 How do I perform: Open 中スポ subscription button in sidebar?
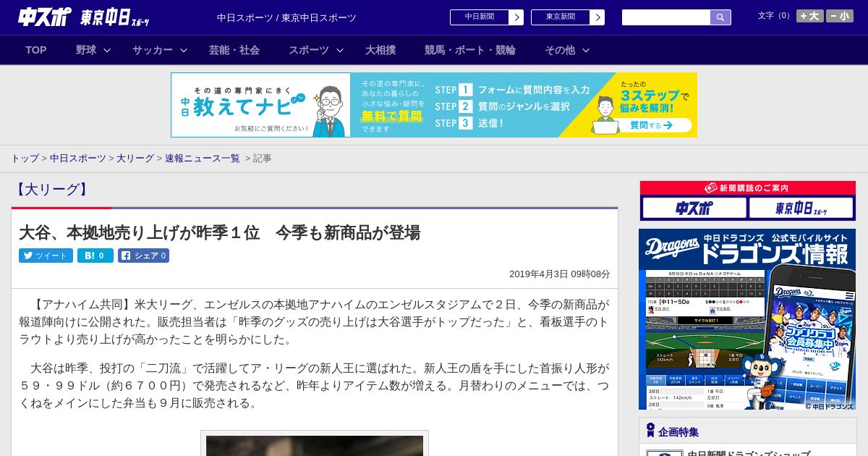click(x=694, y=208)
